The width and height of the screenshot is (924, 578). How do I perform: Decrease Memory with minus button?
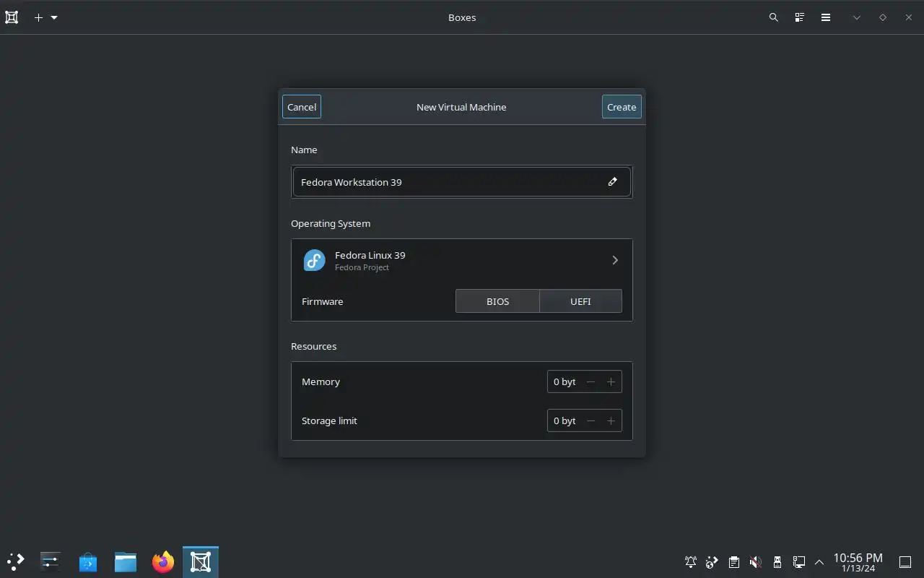pyautogui.click(x=590, y=381)
